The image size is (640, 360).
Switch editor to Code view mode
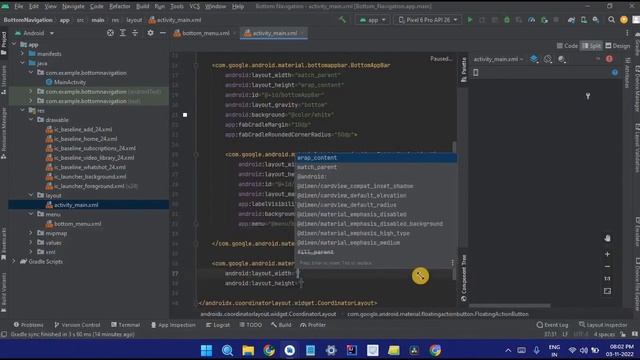point(567,46)
